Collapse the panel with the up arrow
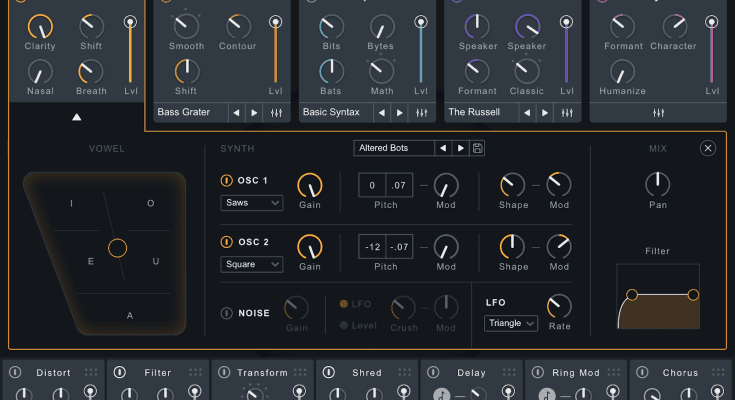 click(x=77, y=117)
